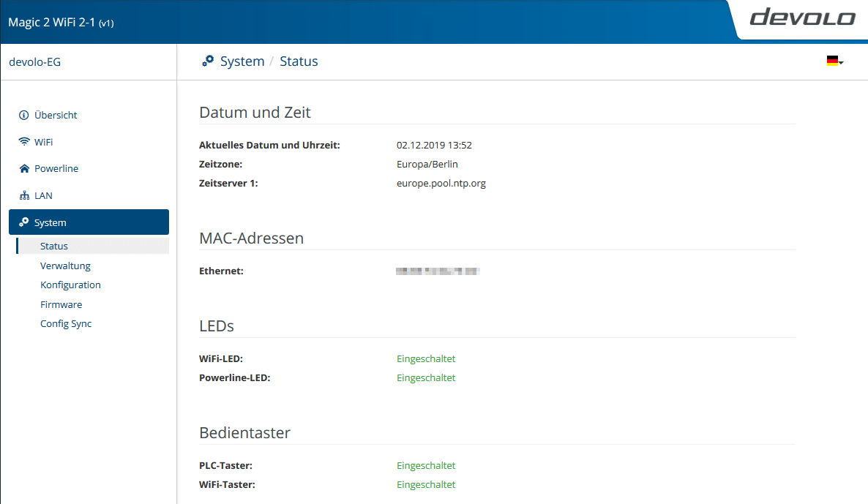Open the language dropdown arrow
Image resolution: width=868 pixels, height=504 pixels.
pyautogui.click(x=842, y=63)
